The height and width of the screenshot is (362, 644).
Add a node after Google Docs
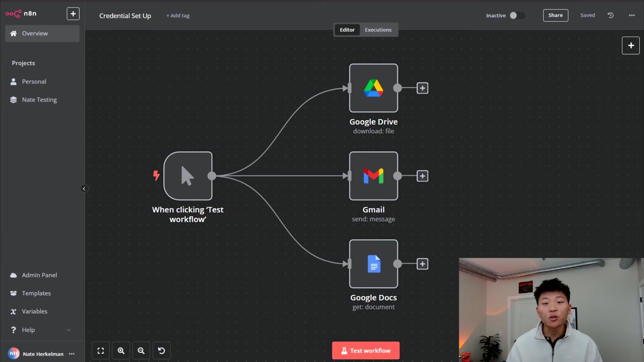[422, 264]
